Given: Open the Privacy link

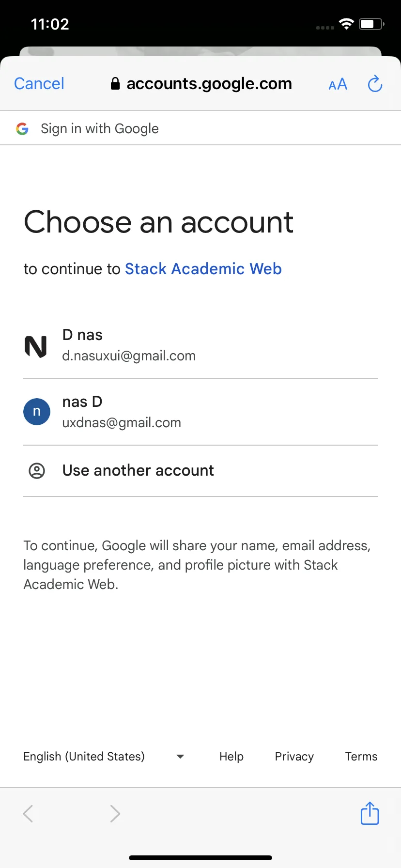Looking at the screenshot, I should coord(294,757).
